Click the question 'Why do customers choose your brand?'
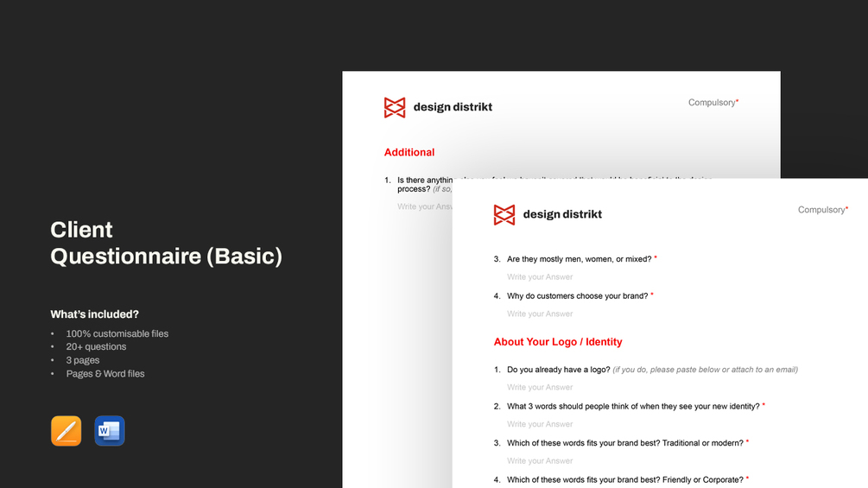 tap(578, 296)
